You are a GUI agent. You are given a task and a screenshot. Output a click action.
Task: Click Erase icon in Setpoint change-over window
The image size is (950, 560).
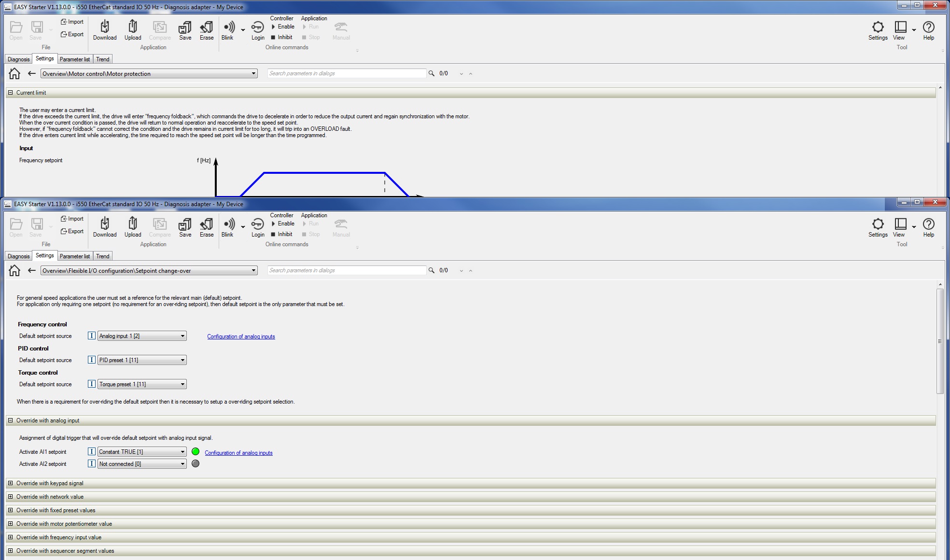[x=207, y=224]
